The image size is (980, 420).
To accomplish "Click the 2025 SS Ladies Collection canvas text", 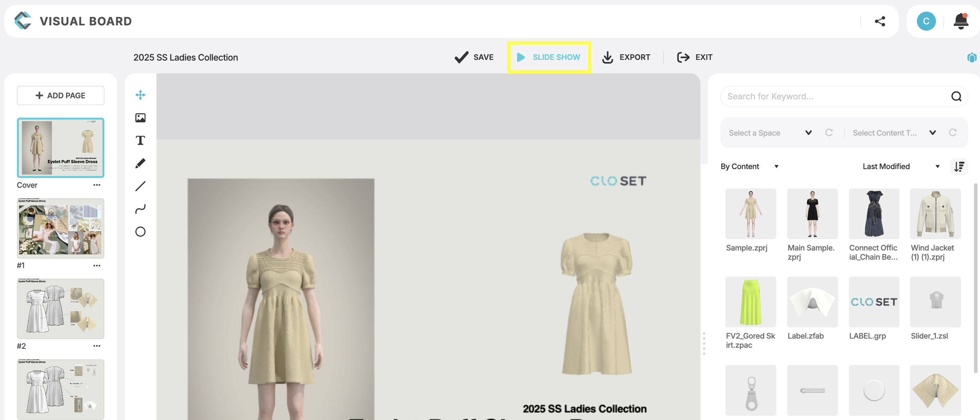I will 584,409.
